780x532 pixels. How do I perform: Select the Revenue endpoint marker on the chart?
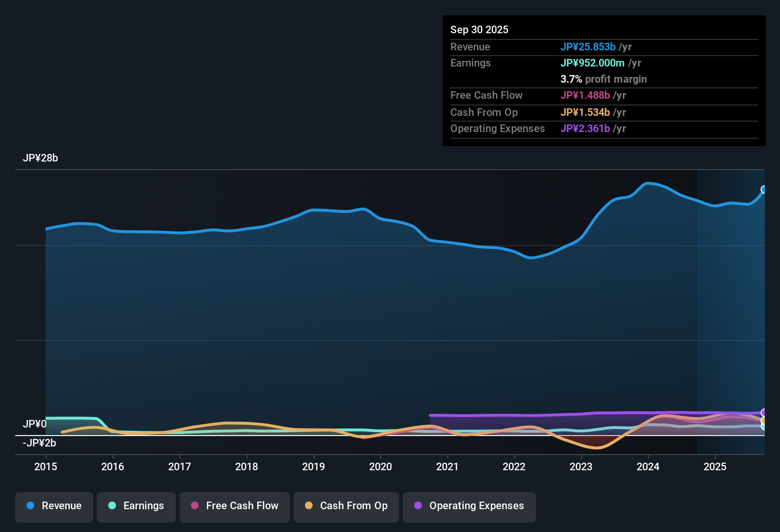(x=764, y=190)
